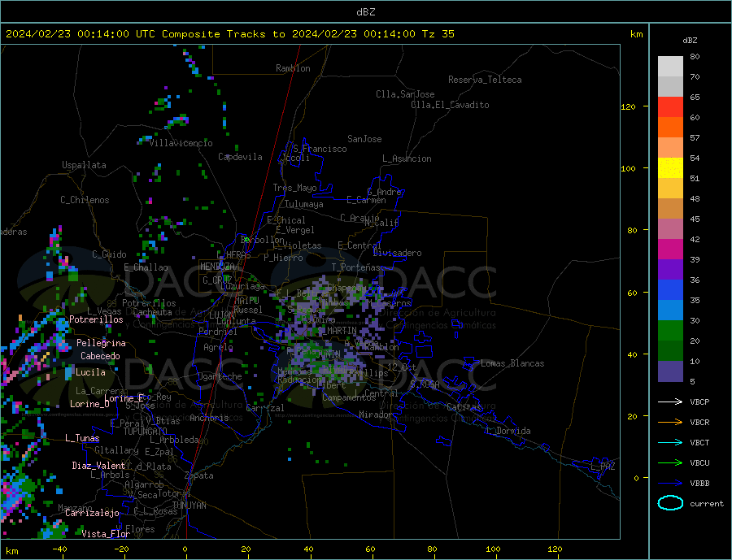Screen dimensions: 732x560
Task: Select the 57 dBZ light orange swatch
Action: [670, 148]
